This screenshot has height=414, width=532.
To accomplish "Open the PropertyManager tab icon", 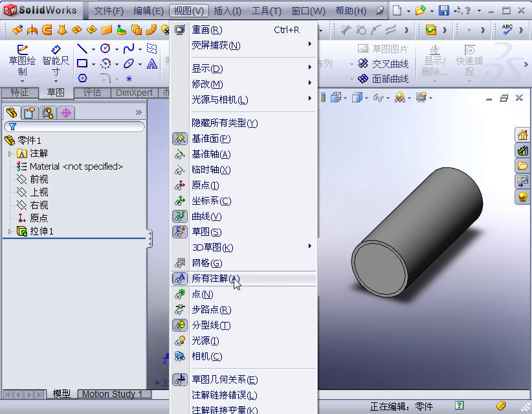I will (x=30, y=113).
